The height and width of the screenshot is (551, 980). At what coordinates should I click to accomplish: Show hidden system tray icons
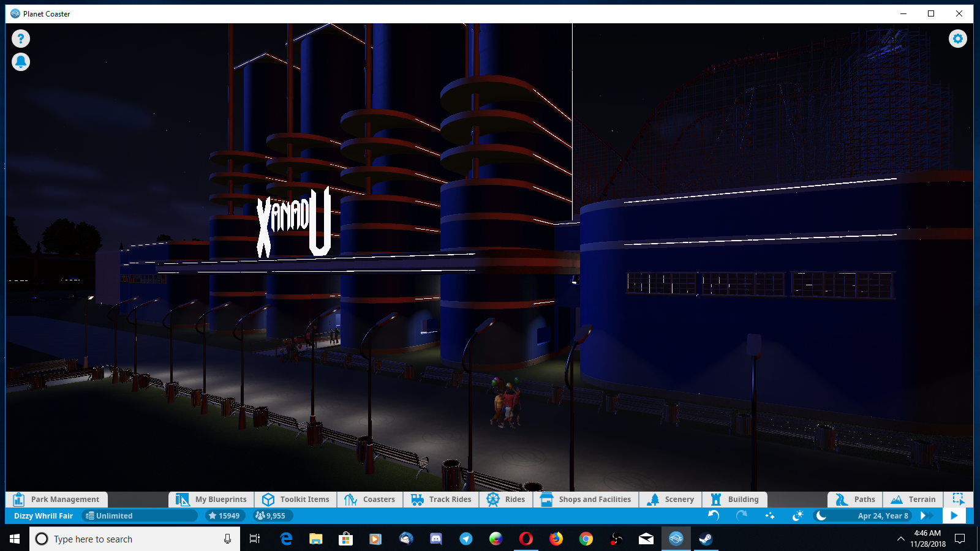point(900,539)
